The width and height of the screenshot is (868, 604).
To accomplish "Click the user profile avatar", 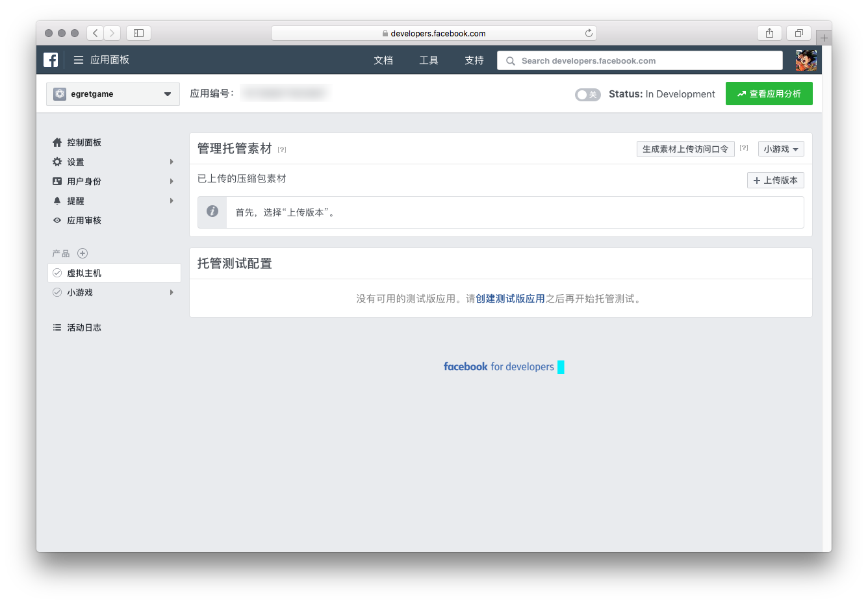I will [x=806, y=60].
